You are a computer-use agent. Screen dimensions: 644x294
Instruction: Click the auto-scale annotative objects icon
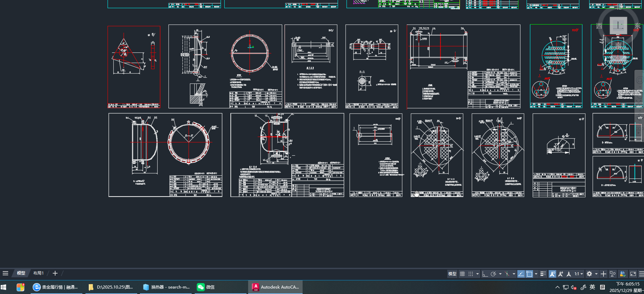[x=561, y=274]
